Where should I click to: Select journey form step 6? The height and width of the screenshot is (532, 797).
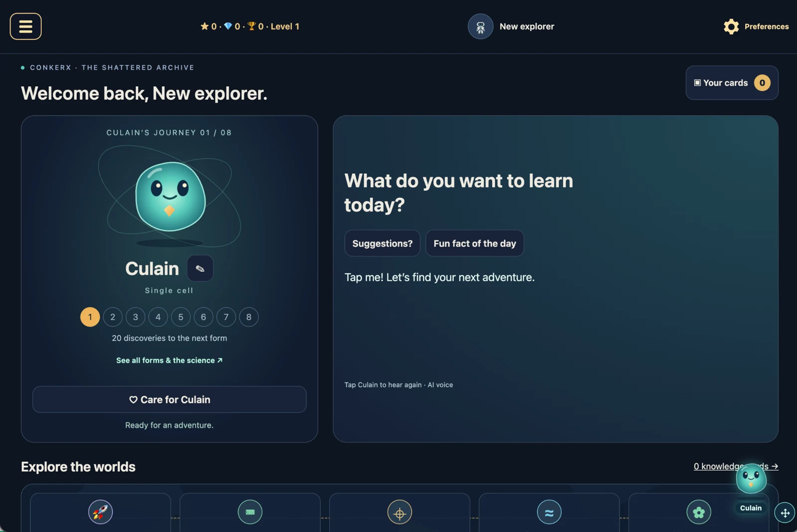[x=203, y=317]
